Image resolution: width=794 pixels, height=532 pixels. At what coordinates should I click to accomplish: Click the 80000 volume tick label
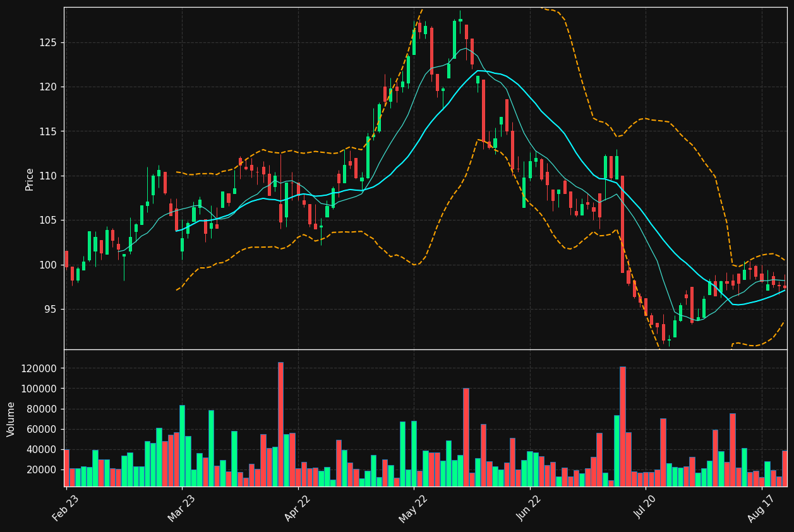pos(42,409)
